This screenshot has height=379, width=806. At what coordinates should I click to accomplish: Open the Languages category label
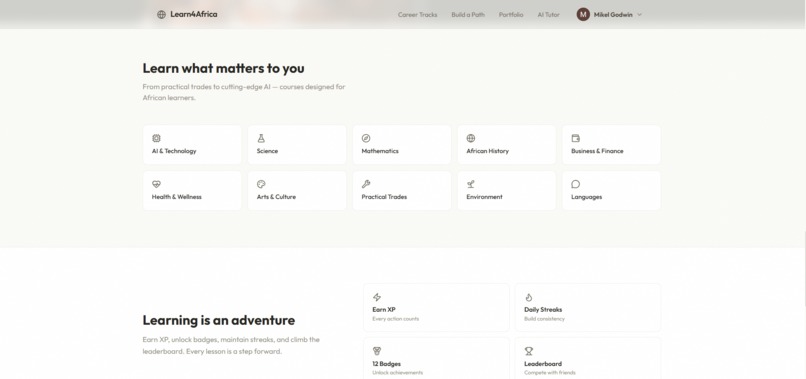pos(587,196)
